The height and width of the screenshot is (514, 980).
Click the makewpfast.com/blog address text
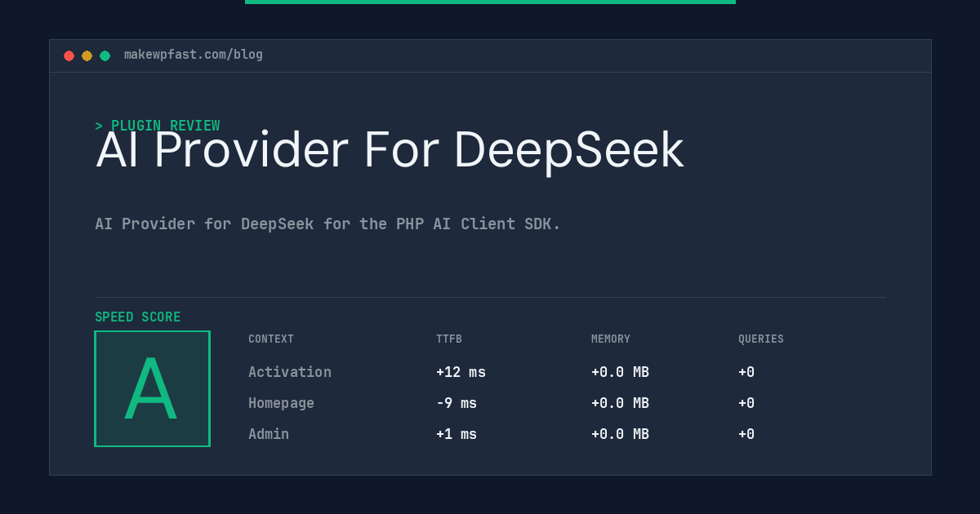194,55
